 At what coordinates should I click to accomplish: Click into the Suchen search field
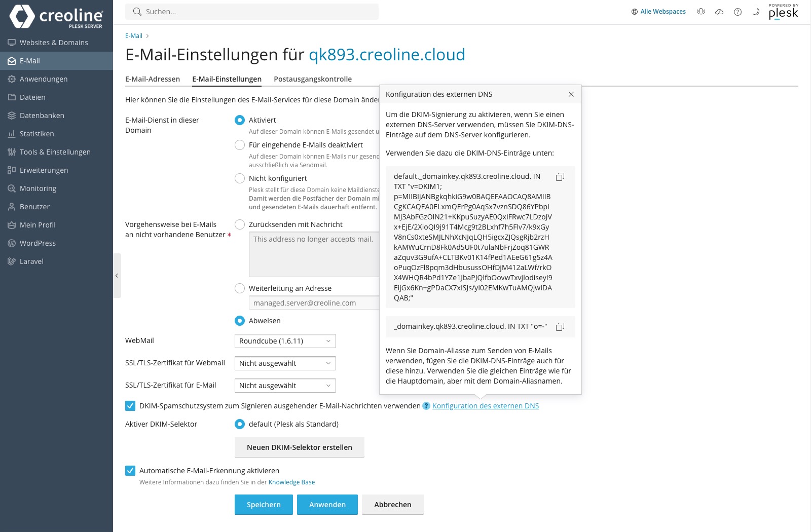coord(252,12)
